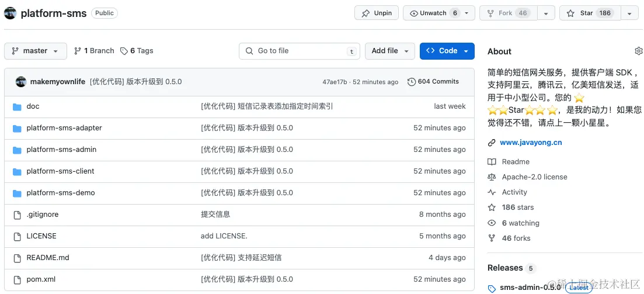
Task: Open the Releases heading link
Action: [505, 268]
